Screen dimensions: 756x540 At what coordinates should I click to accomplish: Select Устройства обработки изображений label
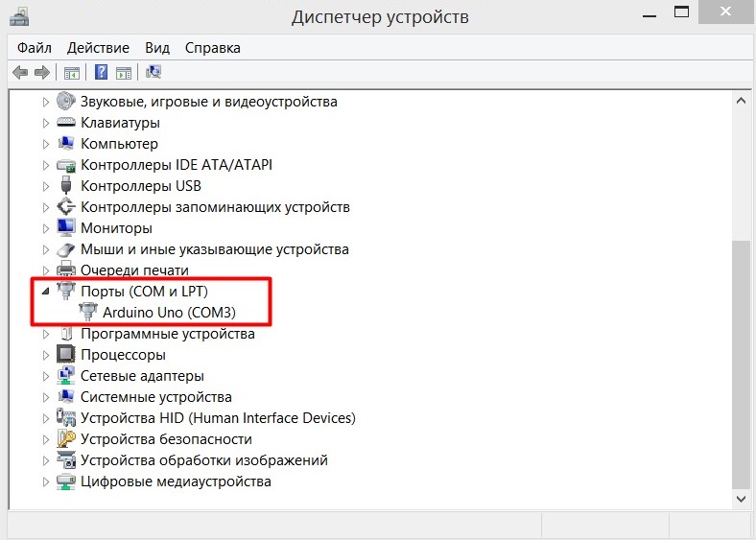(204, 460)
